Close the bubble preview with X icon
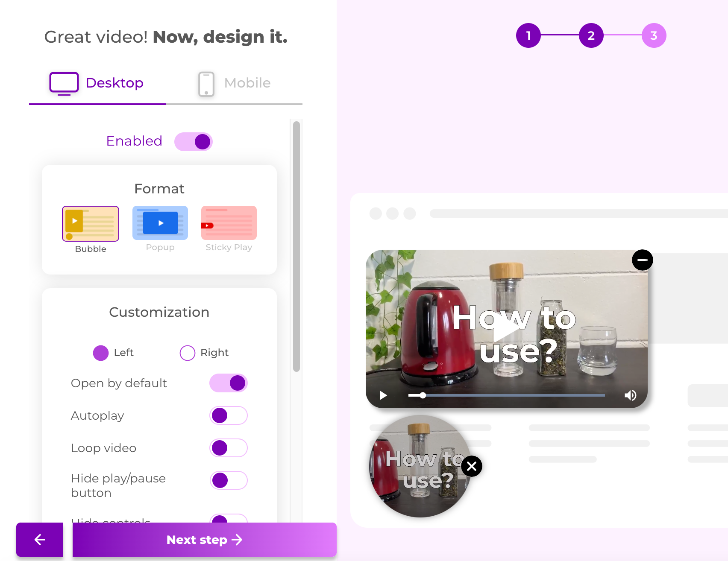728x561 pixels. click(x=472, y=466)
